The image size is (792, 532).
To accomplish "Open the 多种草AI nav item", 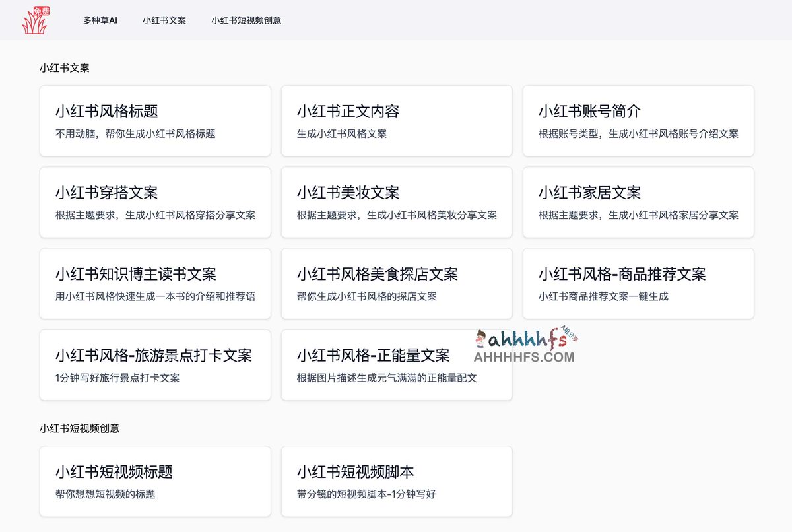I will pyautogui.click(x=100, y=20).
